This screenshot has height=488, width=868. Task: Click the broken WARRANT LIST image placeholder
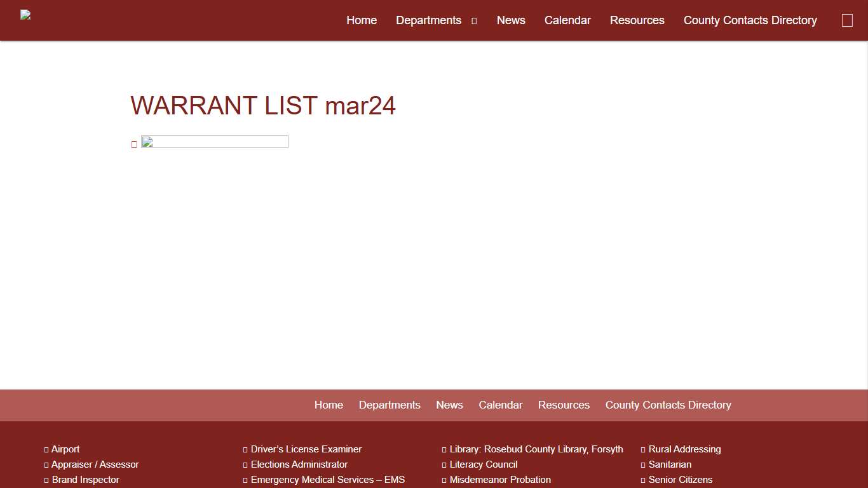pyautogui.click(x=214, y=141)
